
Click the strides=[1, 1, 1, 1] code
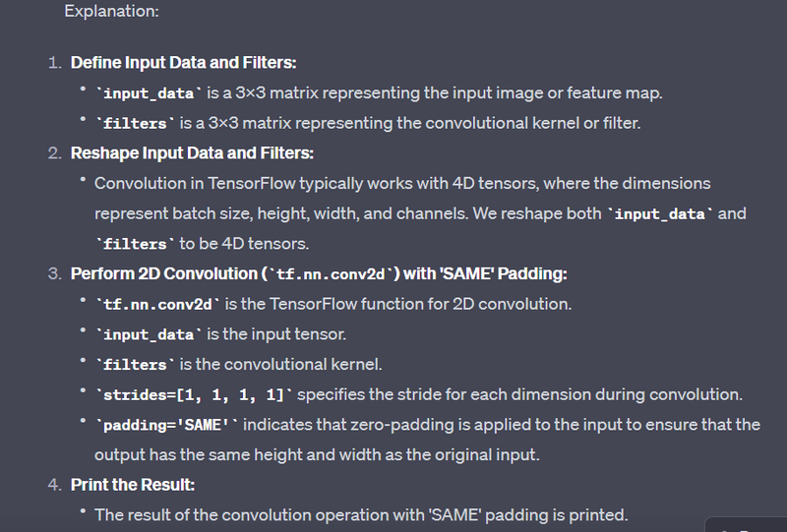[x=193, y=394]
